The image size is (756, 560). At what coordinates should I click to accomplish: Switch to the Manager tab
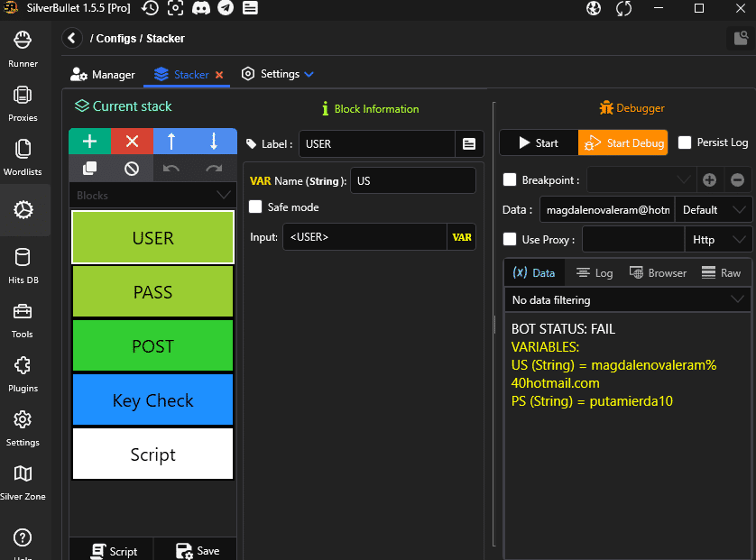click(103, 75)
